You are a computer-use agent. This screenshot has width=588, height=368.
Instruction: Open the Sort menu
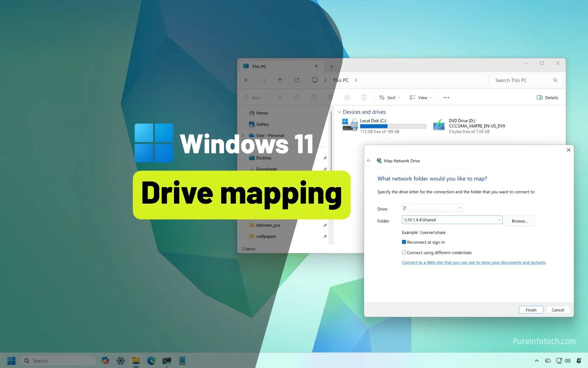coord(389,97)
